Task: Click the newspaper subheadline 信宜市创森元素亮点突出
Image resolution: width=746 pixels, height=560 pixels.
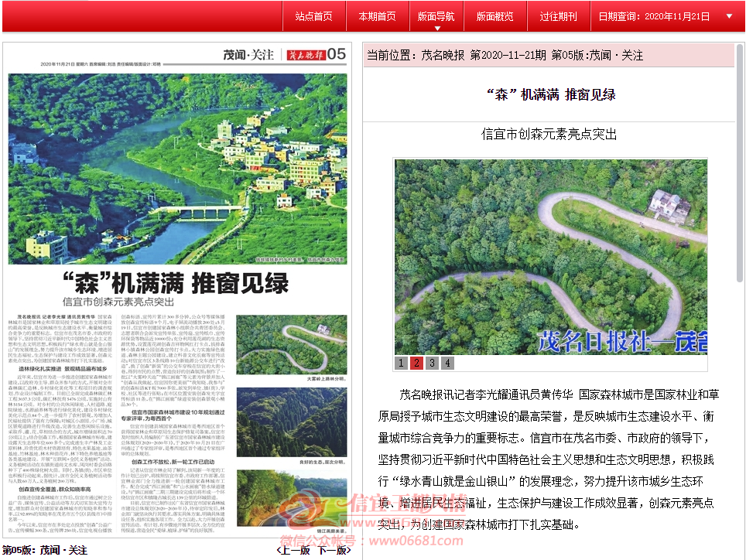Action: click(x=118, y=302)
